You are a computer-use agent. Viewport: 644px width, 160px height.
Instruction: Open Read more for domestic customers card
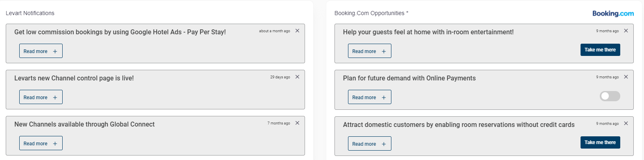[x=370, y=144]
